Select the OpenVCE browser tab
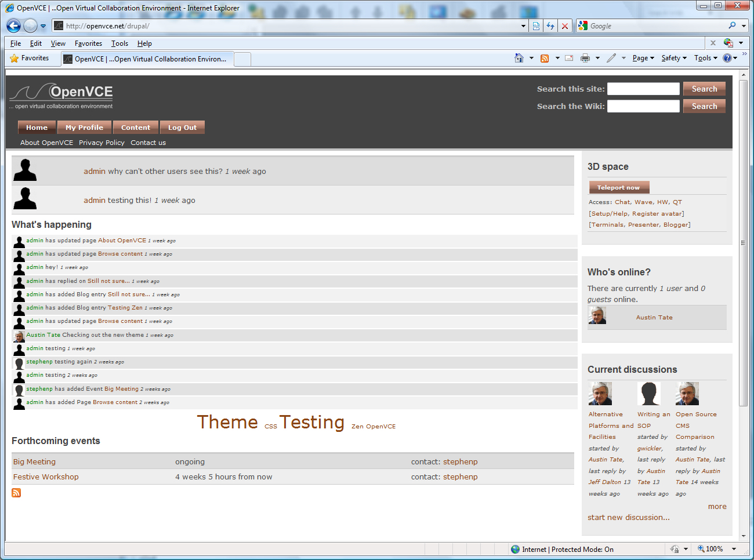The width and height of the screenshot is (754, 560). click(147, 59)
